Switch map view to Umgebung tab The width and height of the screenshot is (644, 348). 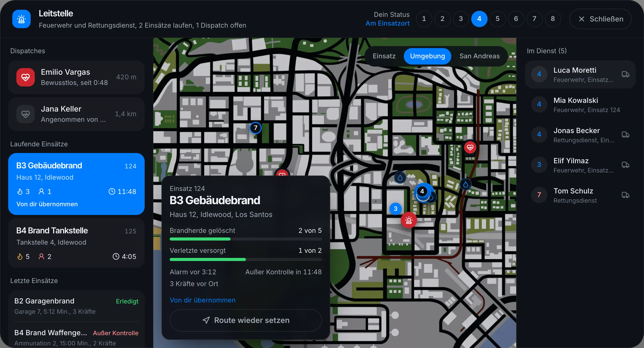point(428,56)
